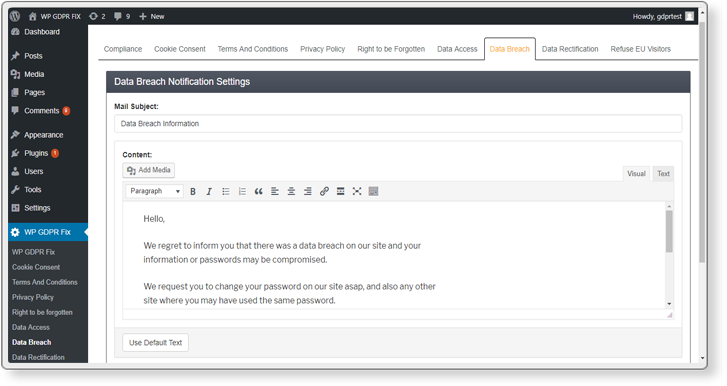Switch to the Right to be Forgotten tab
Viewport: 727px width, 386px height.
point(391,49)
